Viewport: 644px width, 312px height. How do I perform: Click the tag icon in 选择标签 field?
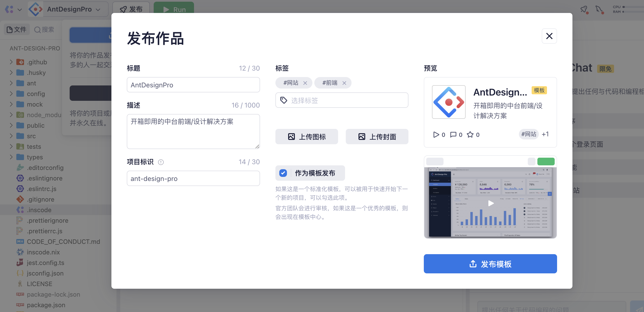click(284, 100)
